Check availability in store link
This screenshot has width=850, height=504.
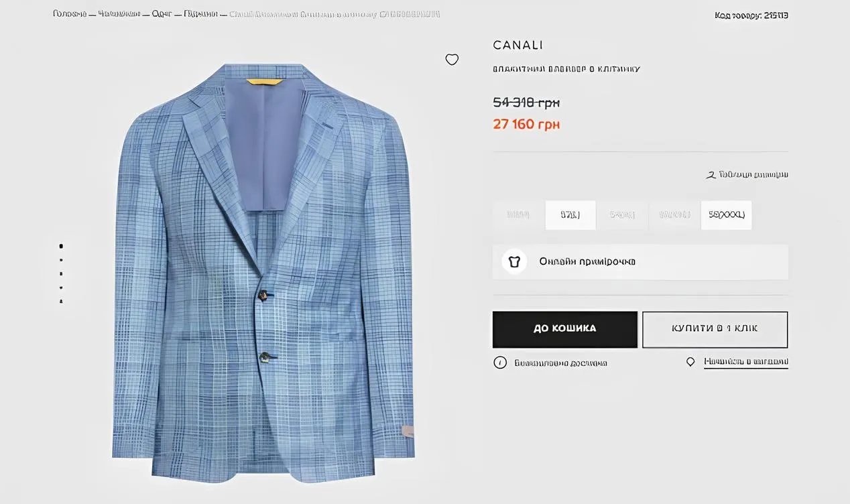pyautogui.click(x=745, y=362)
